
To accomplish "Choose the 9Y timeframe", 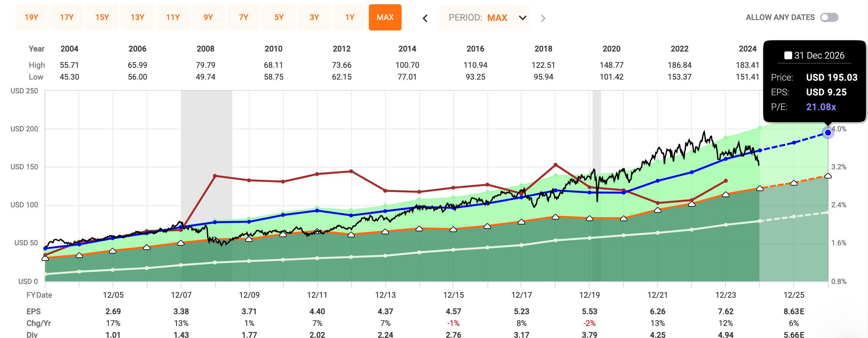I will click(208, 18).
